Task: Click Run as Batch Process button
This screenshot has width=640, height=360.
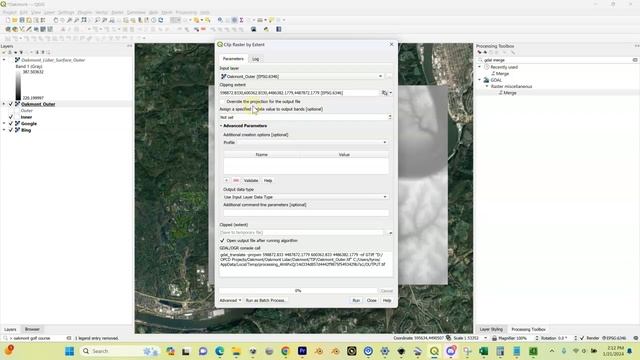Action: [266, 300]
